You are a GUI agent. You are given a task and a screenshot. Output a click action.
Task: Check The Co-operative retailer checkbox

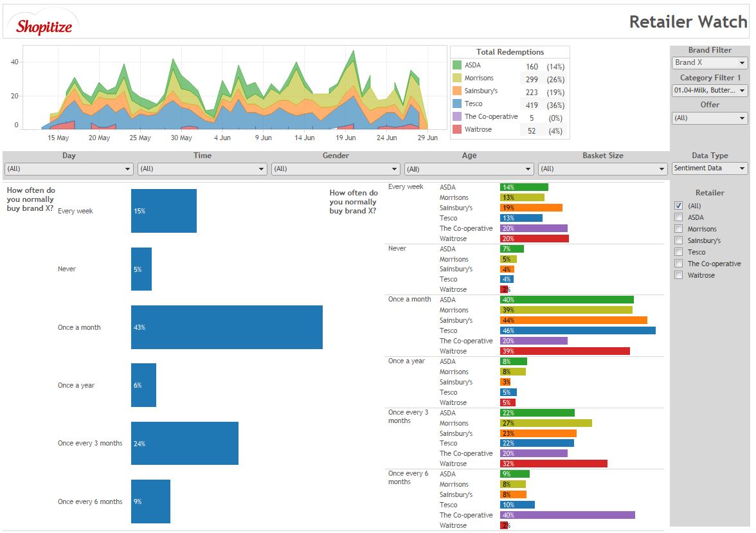point(679,264)
